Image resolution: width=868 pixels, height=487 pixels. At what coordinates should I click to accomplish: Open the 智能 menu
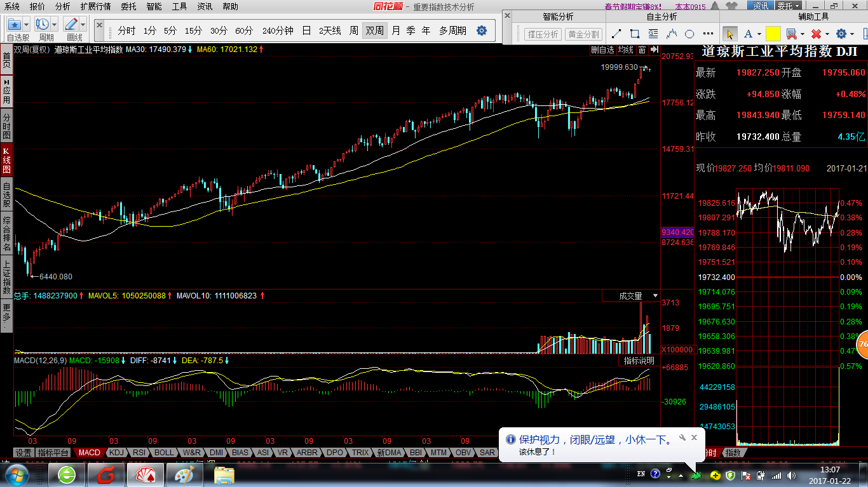click(154, 6)
